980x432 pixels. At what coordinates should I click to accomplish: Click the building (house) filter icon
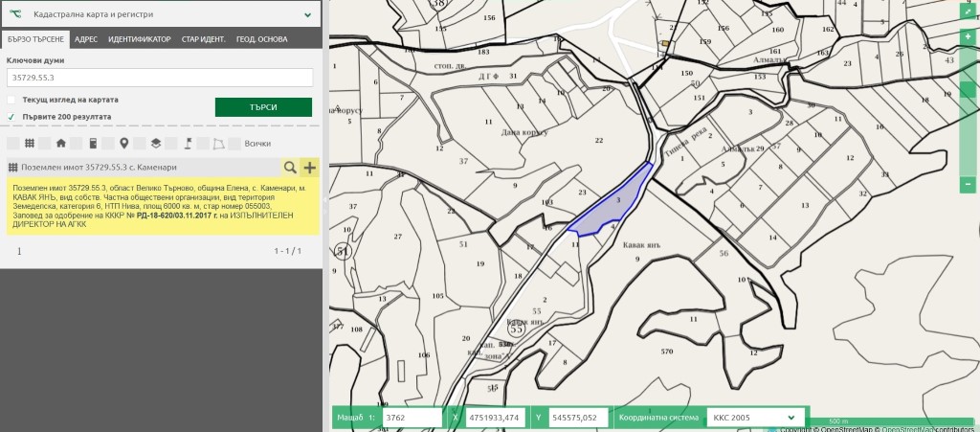[61, 144]
